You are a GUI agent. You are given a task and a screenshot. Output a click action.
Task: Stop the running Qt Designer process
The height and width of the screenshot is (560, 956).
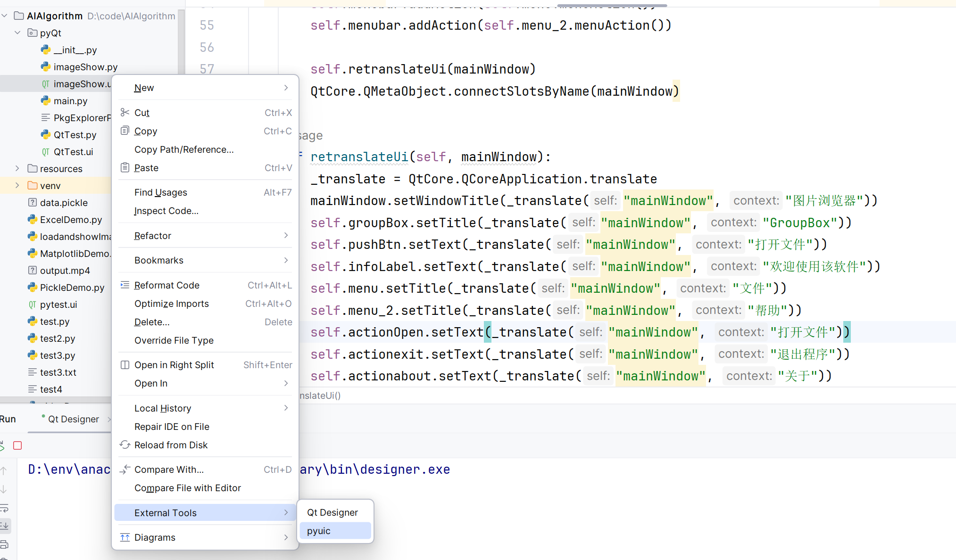[x=17, y=445]
